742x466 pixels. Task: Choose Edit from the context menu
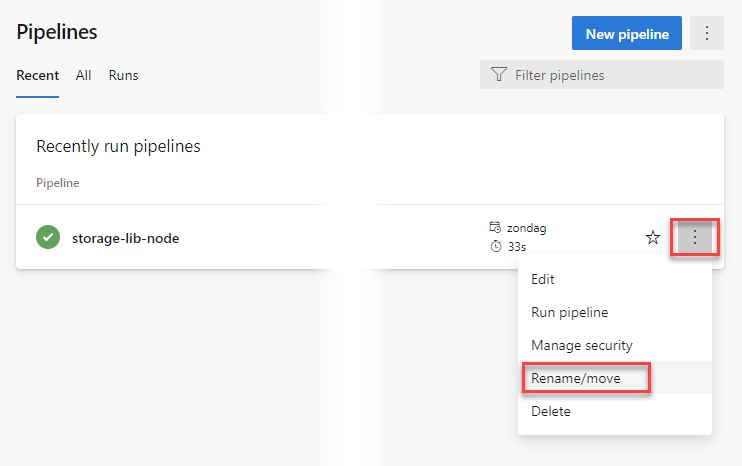543,280
